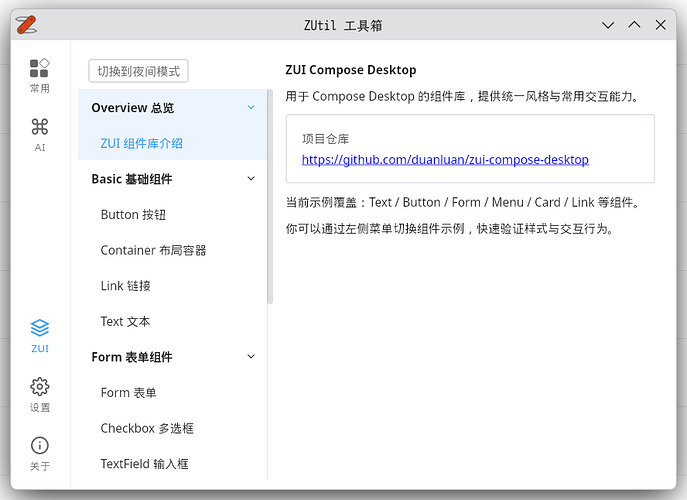
Task: Open Form 表单 menu item
Action: point(172,393)
